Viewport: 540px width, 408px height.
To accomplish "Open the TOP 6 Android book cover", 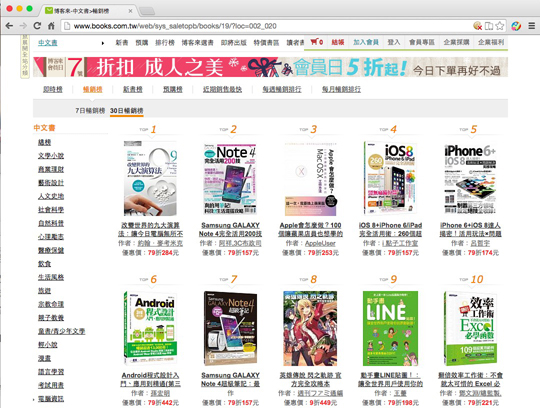I will (x=150, y=328).
